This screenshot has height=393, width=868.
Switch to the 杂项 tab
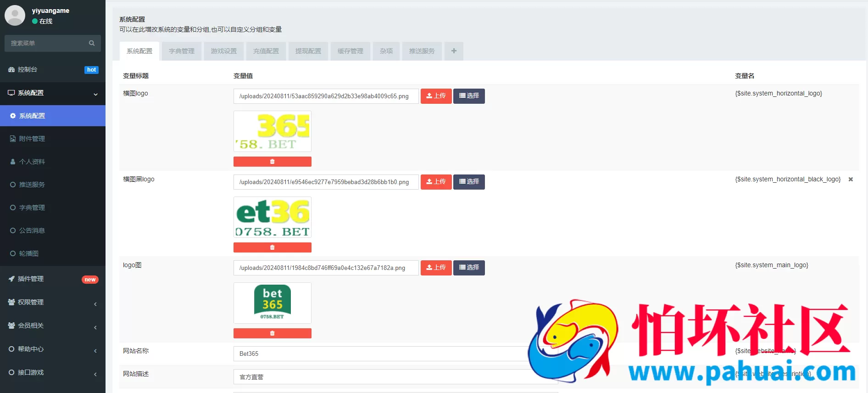coord(386,51)
